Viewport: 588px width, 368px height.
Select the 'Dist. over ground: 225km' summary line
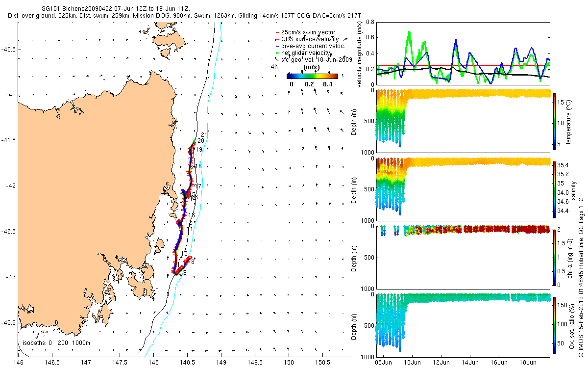coord(185,16)
